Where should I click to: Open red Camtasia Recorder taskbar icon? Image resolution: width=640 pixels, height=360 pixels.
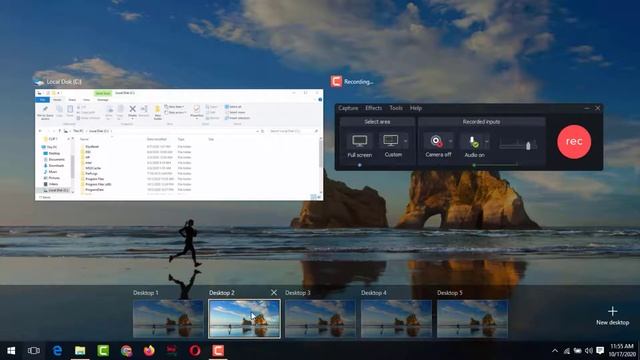pyautogui.click(x=218, y=351)
